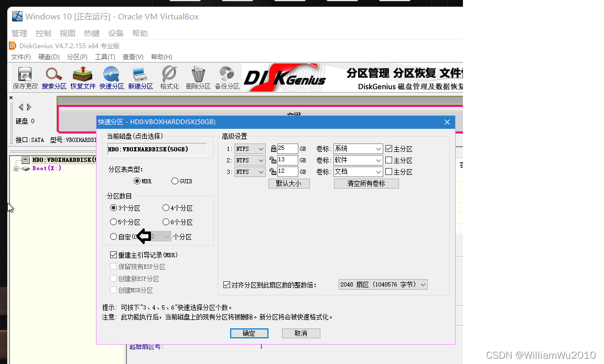This screenshot has height=364, width=604.
Task: Go to the next disk with the right arrow
Action: click(29, 107)
